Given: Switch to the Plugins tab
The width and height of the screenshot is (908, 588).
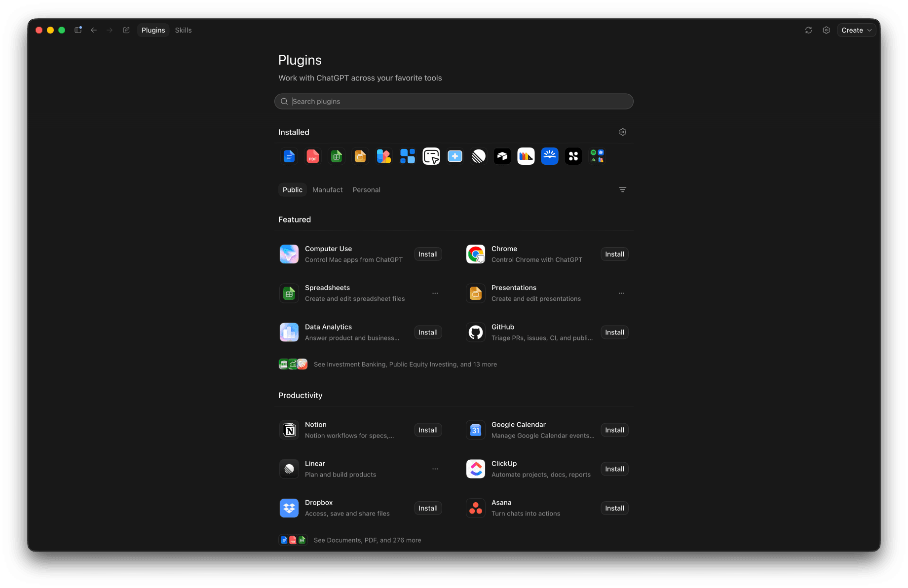Looking at the screenshot, I should pyautogui.click(x=153, y=30).
